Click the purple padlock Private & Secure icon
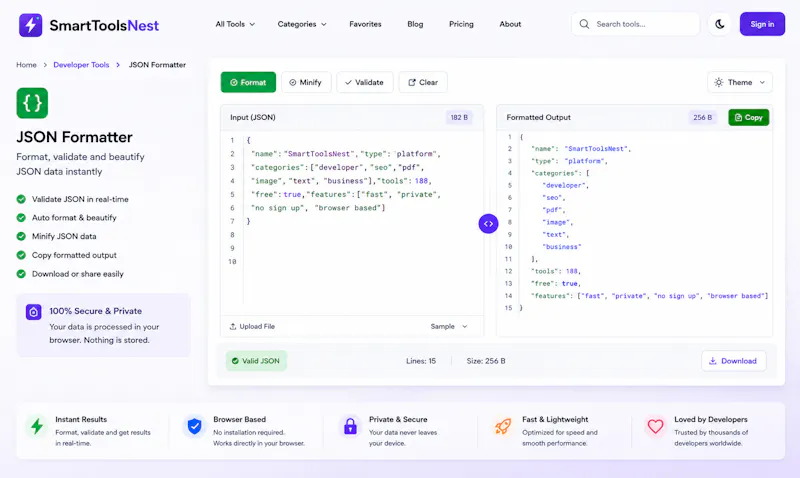The height and width of the screenshot is (478, 800). click(x=350, y=426)
